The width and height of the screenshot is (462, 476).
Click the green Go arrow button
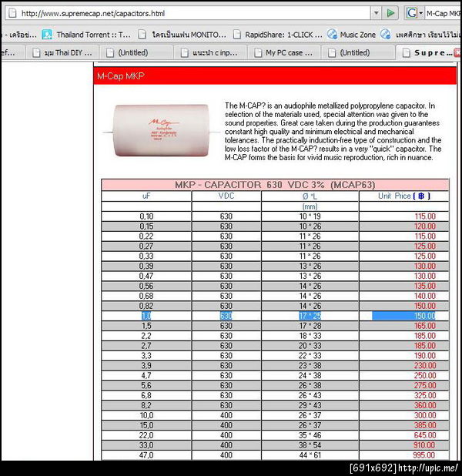(390, 13)
